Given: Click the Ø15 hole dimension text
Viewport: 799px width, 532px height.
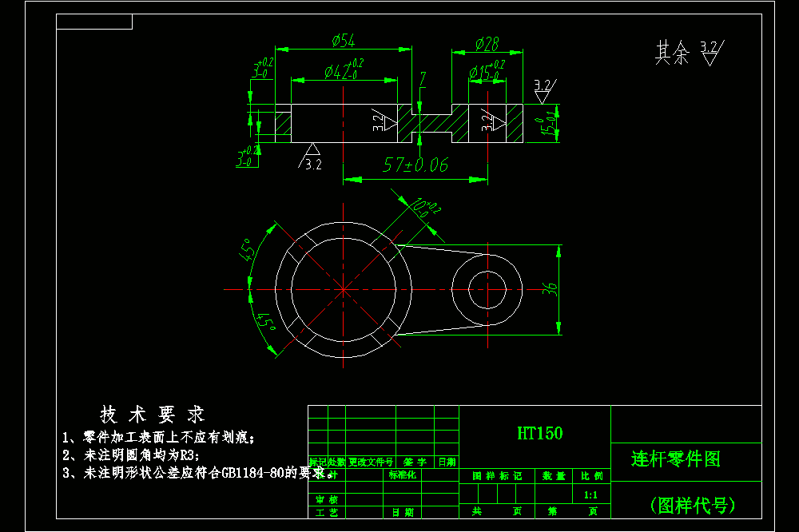Looking at the screenshot, I should (487, 71).
